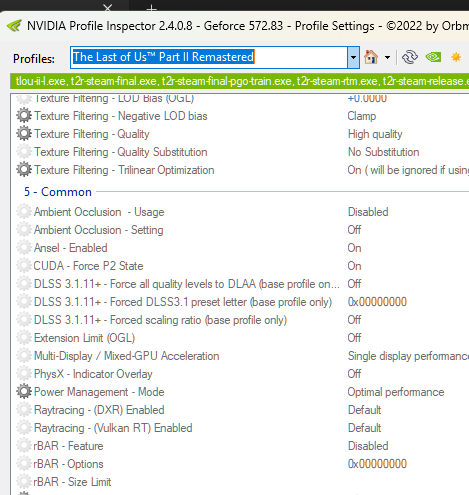Image resolution: width=469 pixels, height=495 pixels.
Task: Click the refresh settings icon
Action: pos(410,57)
